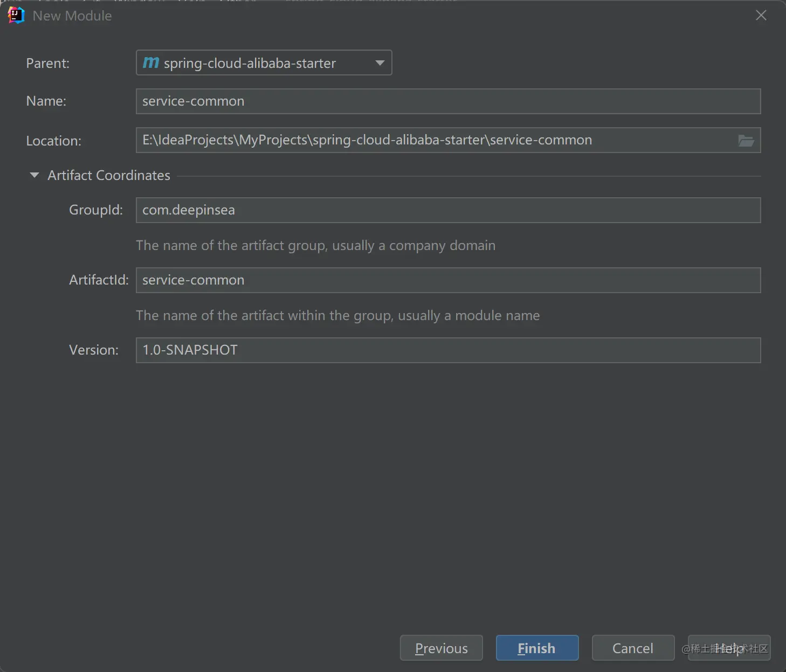Click the ArtifactId input field
786x672 pixels.
(x=448, y=280)
